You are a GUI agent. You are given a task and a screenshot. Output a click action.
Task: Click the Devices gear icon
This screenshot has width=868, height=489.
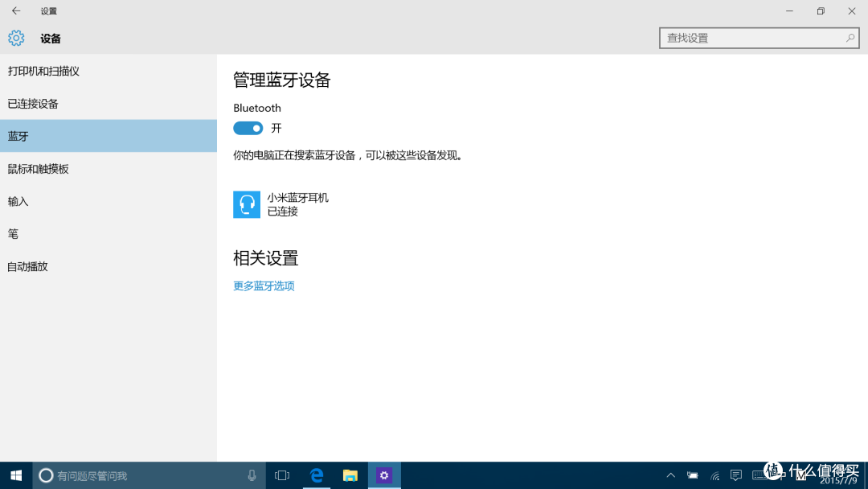point(16,39)
